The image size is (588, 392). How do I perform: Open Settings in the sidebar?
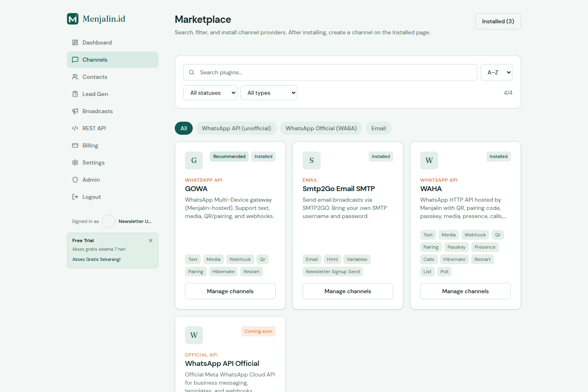tap(113, 163)
